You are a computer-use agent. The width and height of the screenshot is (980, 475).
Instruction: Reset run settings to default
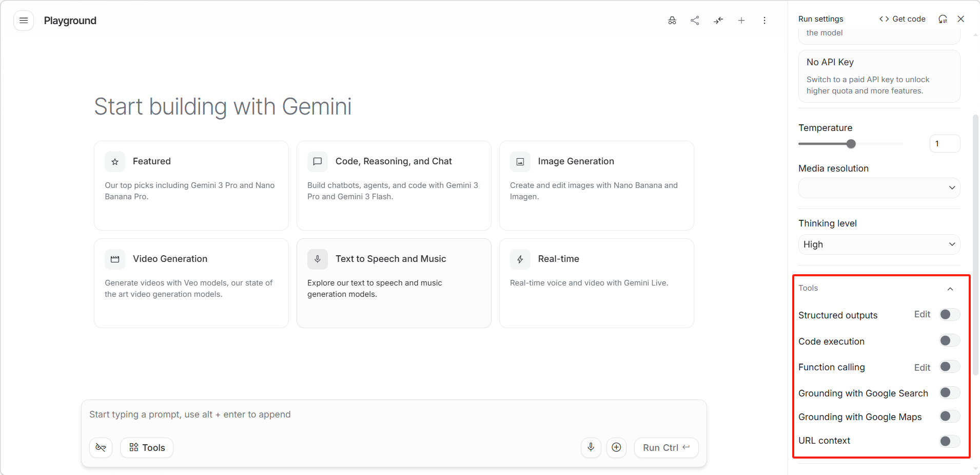(943, 19)
